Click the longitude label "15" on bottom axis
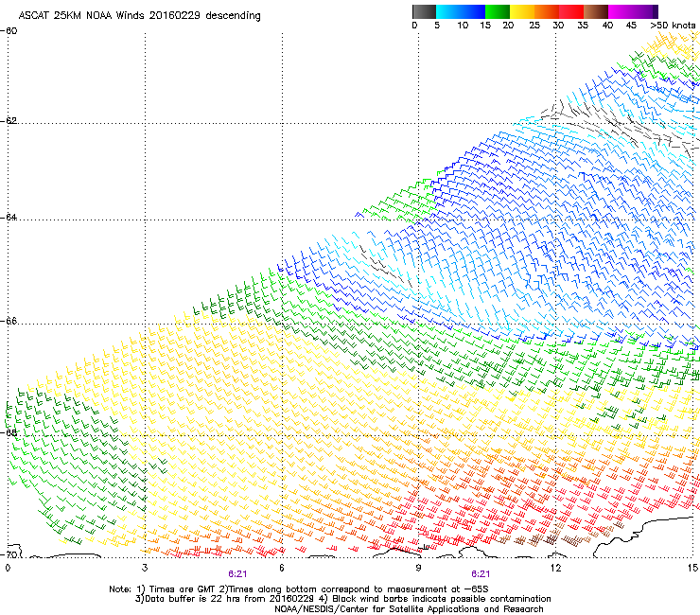The height and width of the screenshot is (615, 700). tap(692, 568)
